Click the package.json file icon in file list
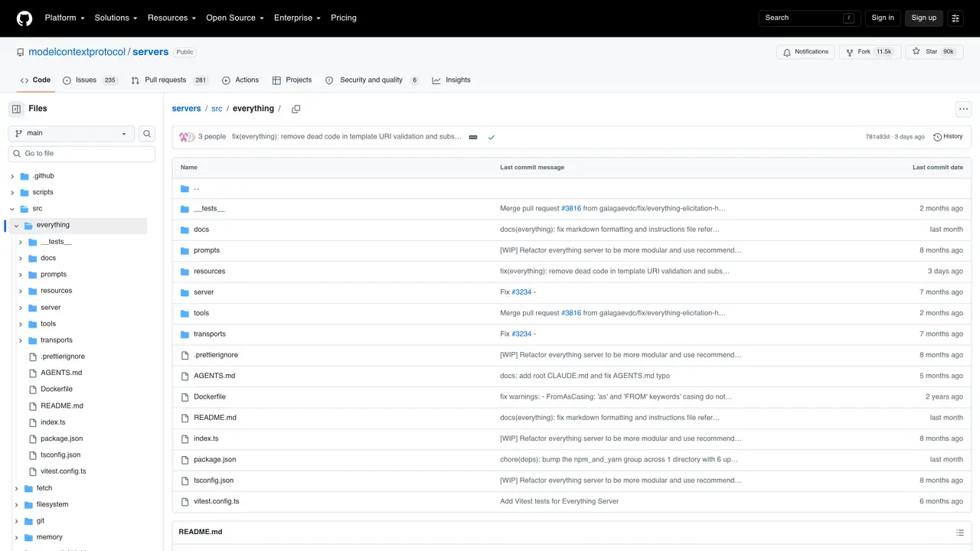Screen dimensions: 980x551 [x=185, y=459]
